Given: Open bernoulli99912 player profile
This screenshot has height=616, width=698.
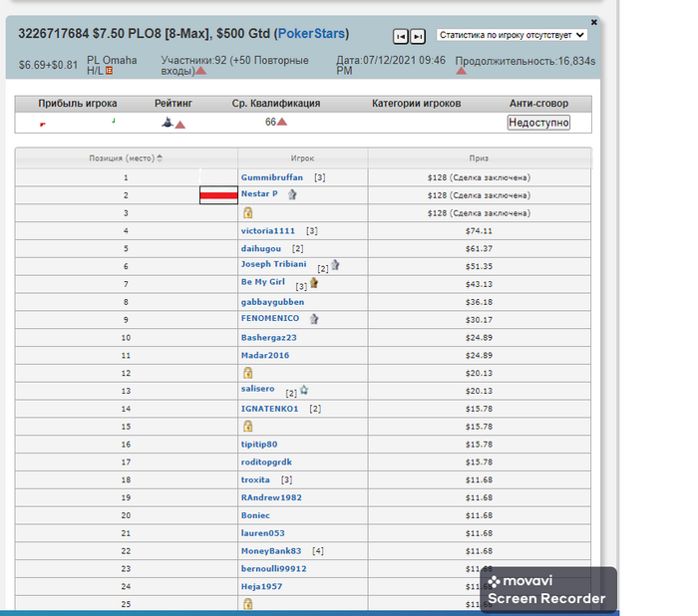Looking at the screenshot, I should [274, 569].
